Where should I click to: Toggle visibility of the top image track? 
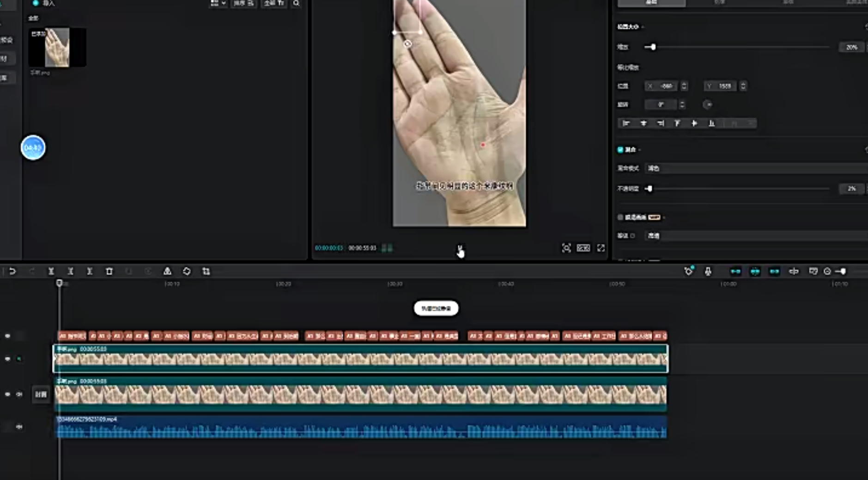7,358
